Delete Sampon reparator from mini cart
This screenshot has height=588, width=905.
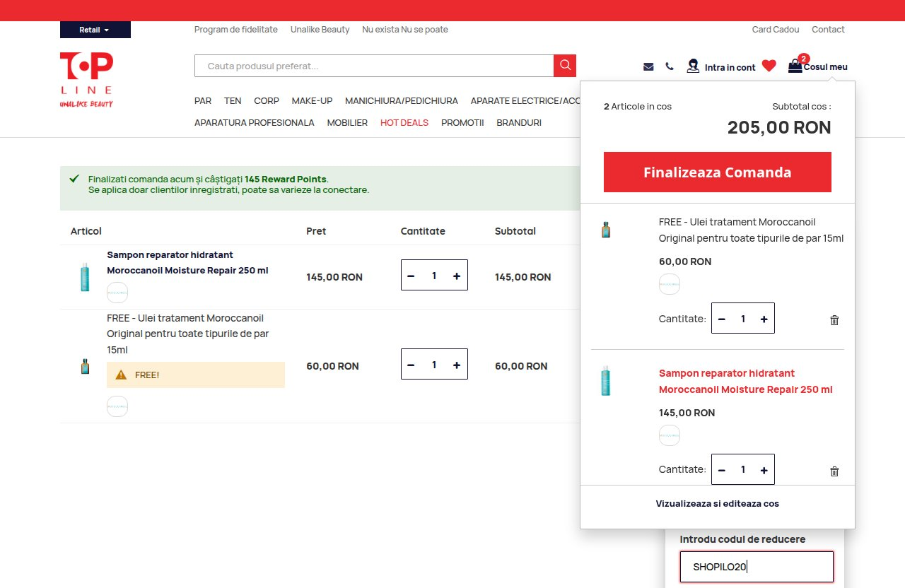click(x=834, y=471)
